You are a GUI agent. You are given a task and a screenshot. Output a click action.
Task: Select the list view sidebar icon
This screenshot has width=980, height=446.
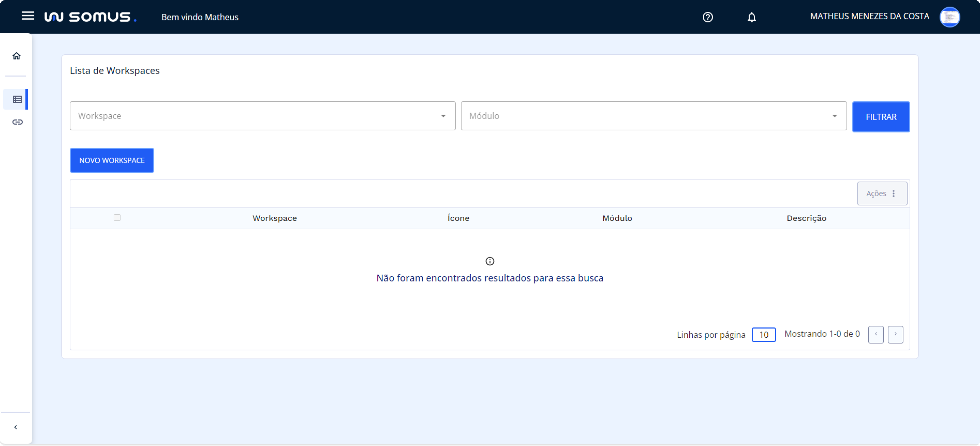17,99
